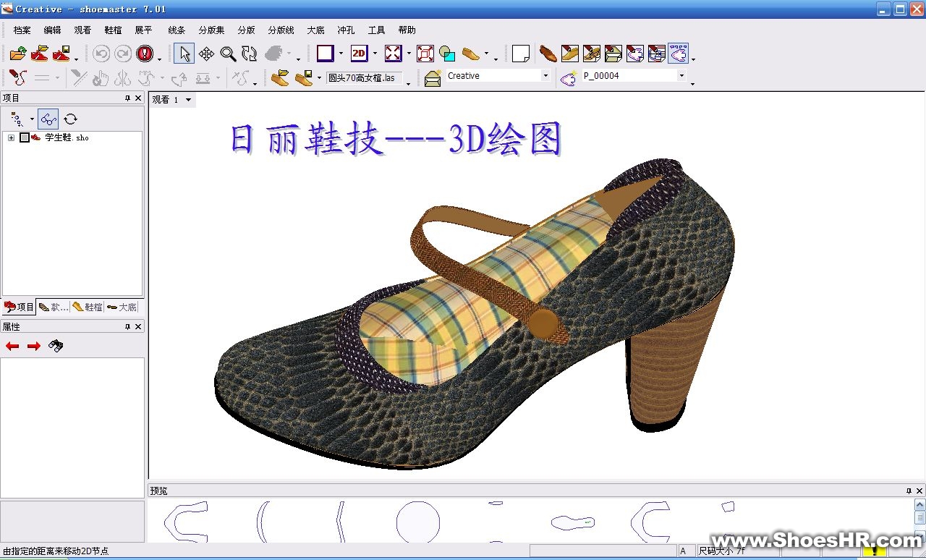This screenshot has width=926, height=560.
Task: Open dropdown arrow next to 2D button
Action: (x=375, y=54)
